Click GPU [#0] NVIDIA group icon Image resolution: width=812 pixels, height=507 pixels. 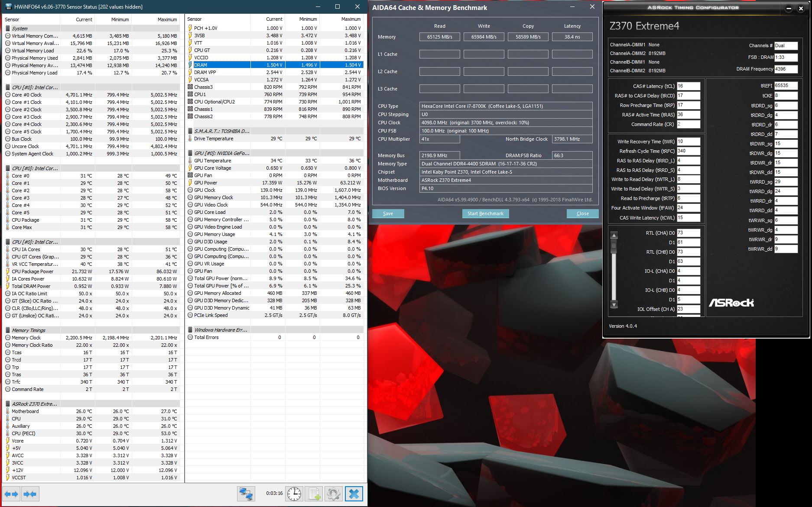coord(190,153)
